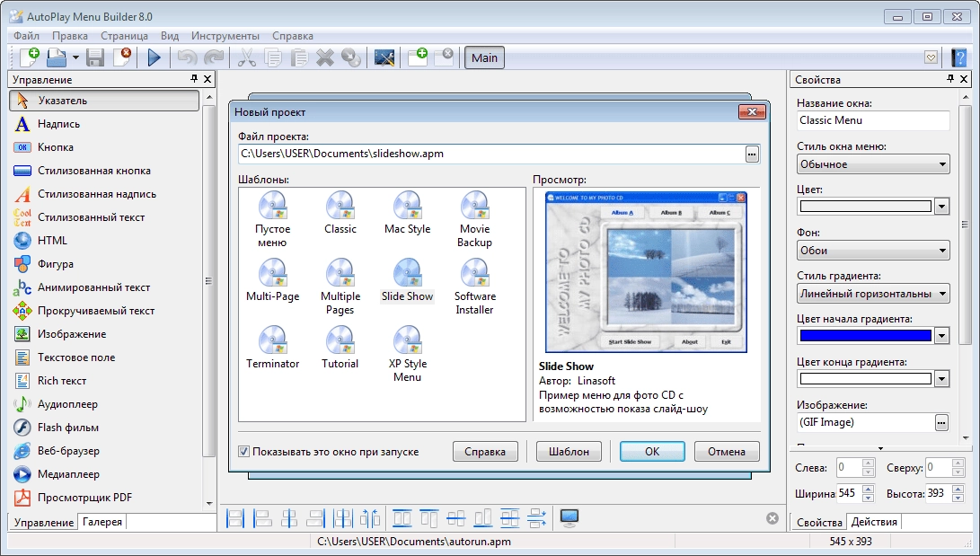This screenshot has height=556, width=980.
Task: Click the Отмена button
Action: pos(727,451)
